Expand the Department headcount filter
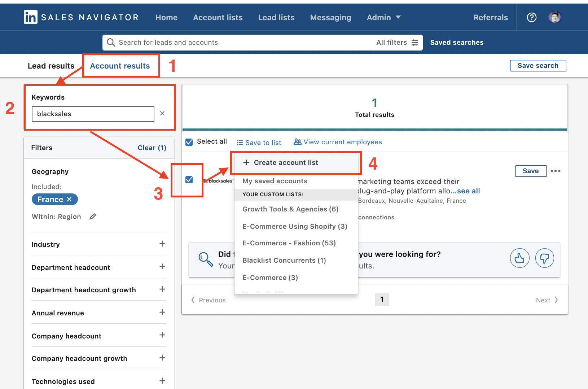Screen dimensions: 588x389 162,266
